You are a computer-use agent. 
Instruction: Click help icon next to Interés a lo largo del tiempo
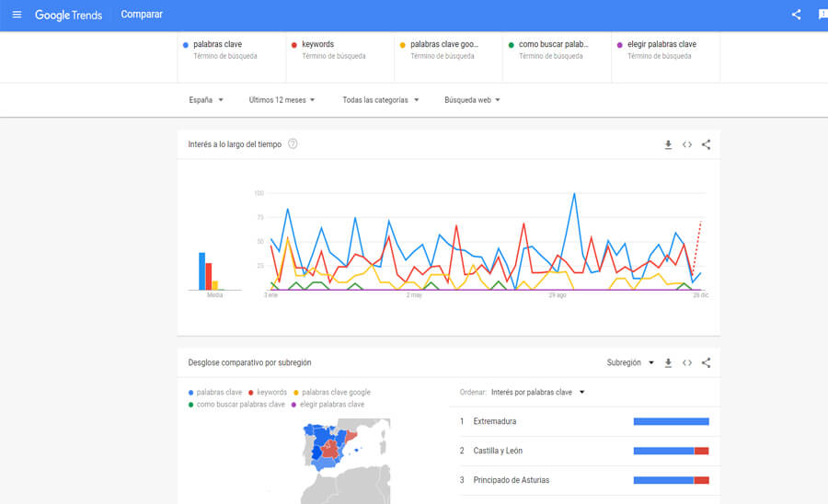(x=293, y=143)
